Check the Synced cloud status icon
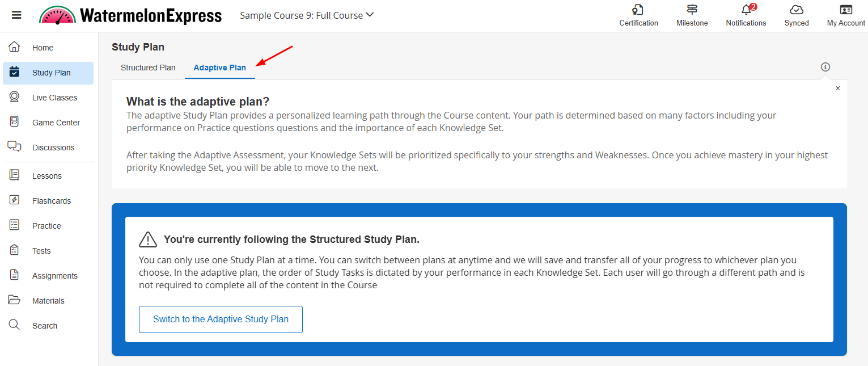This screenshot has width=868, height=366. [x=797, y=10]
